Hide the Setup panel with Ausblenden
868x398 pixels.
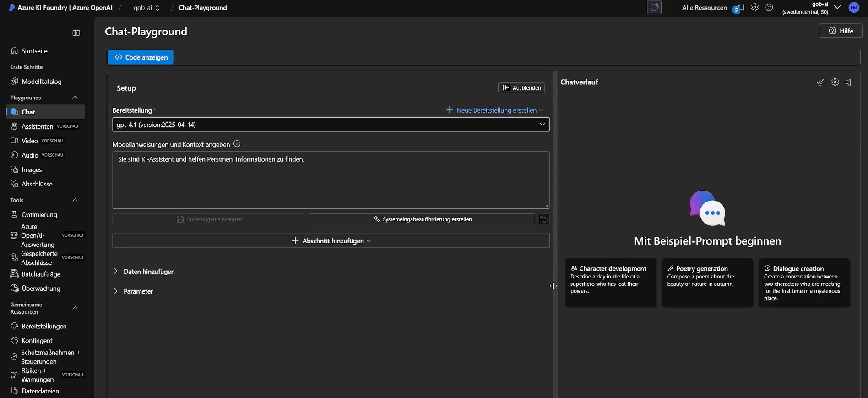[x=521, y=88]
